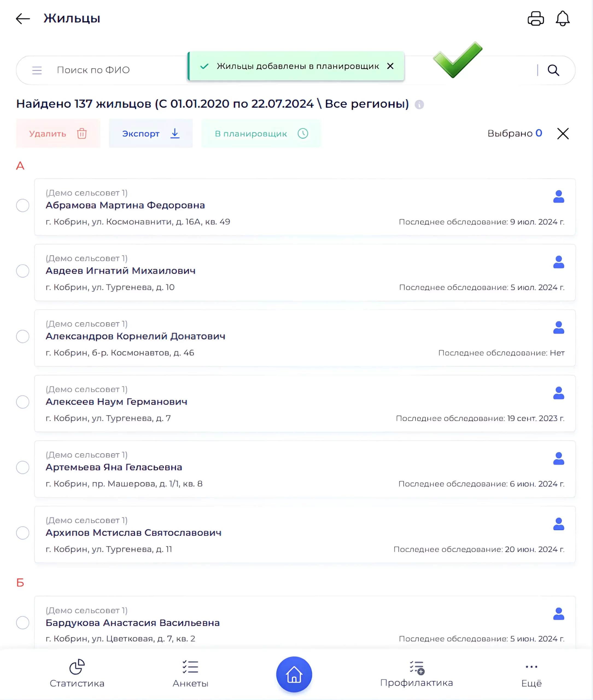Click the red letter Б section header
The height and width of the screenshot is (700, 593).
20,583
